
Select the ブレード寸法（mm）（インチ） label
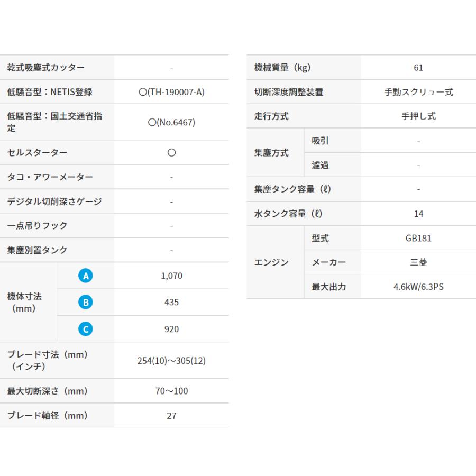pyautogui.click(x=48, y=360)
